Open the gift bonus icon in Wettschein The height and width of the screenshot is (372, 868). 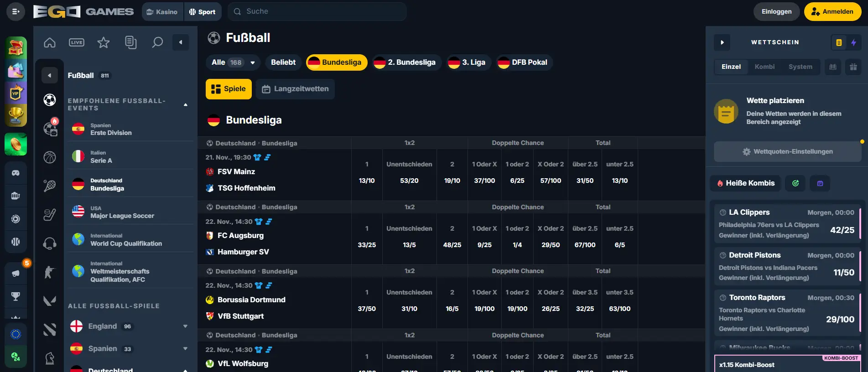point(853,67)
